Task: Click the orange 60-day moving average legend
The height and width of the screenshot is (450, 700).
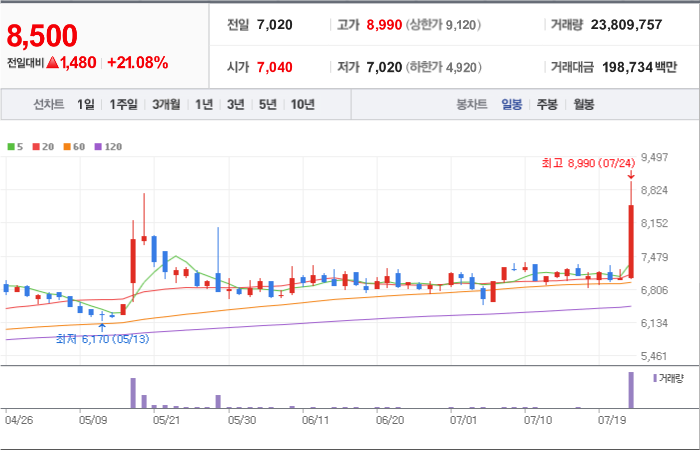Action: 74,146
